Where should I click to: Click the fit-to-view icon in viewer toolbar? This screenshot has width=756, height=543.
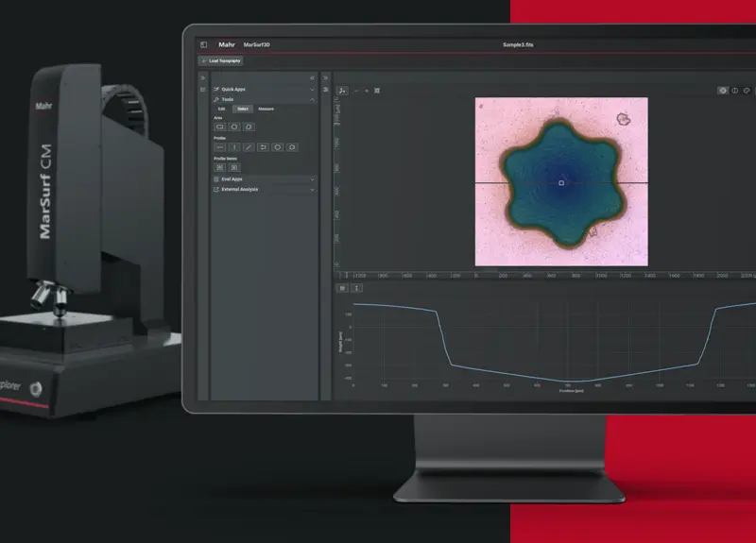377,91
